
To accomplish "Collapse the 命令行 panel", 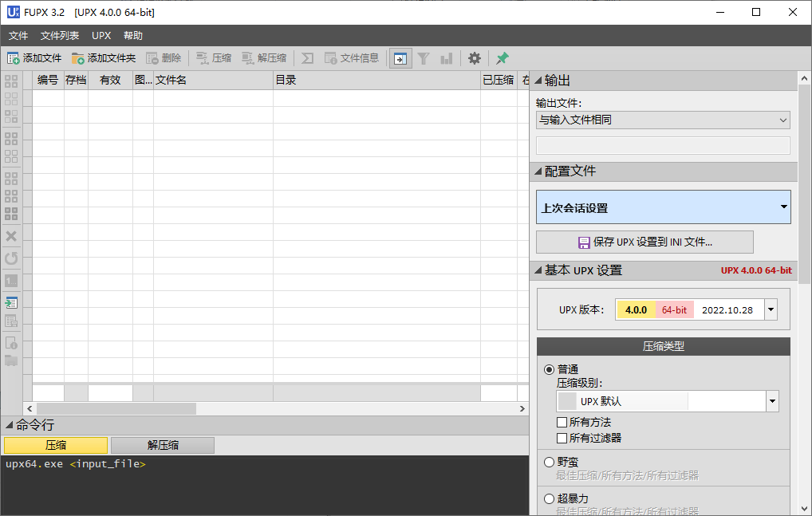I will click(9, 425).
